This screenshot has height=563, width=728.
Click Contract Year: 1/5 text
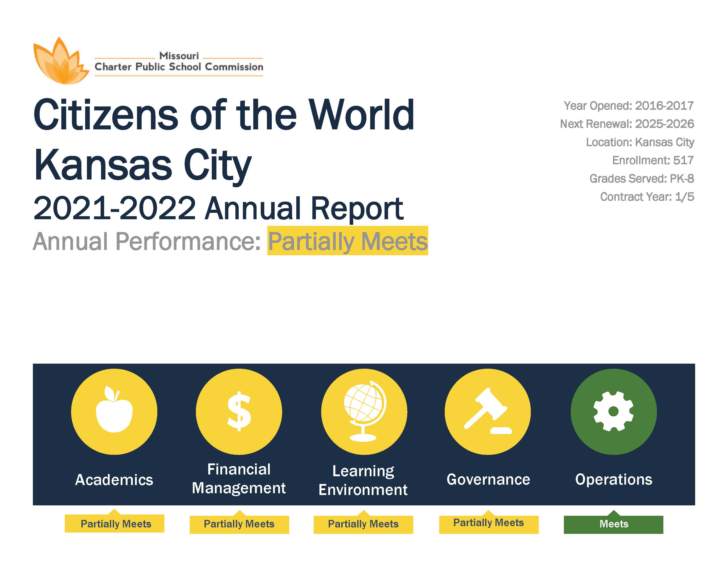[647, 197]
